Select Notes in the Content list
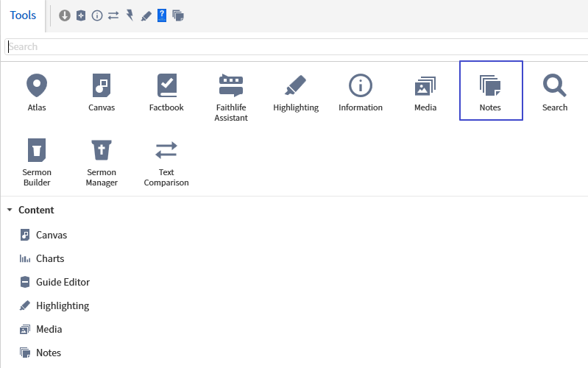The height and width of the screenshot is (368, 588). click(x=40, y=353)
